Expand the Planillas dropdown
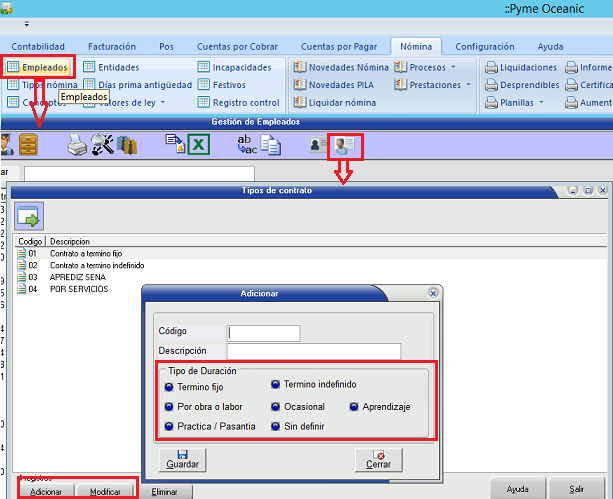 coord(521,103)
